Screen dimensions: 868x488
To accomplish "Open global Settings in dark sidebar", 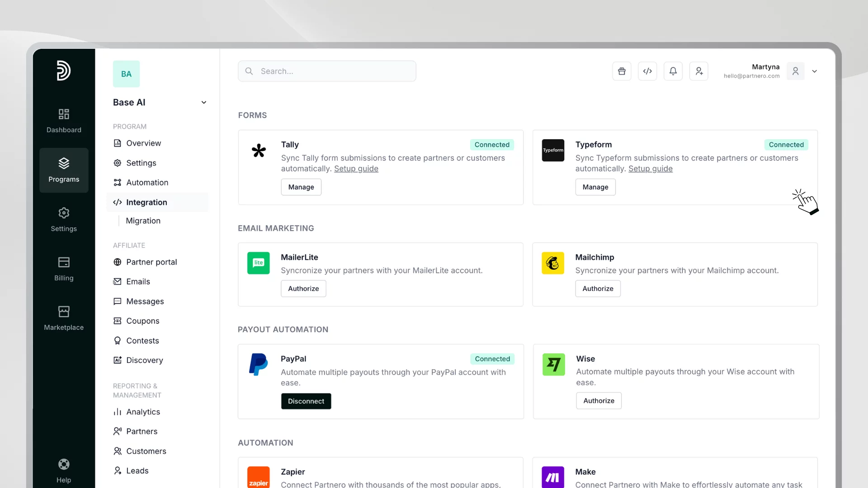I will pos(64,220).
